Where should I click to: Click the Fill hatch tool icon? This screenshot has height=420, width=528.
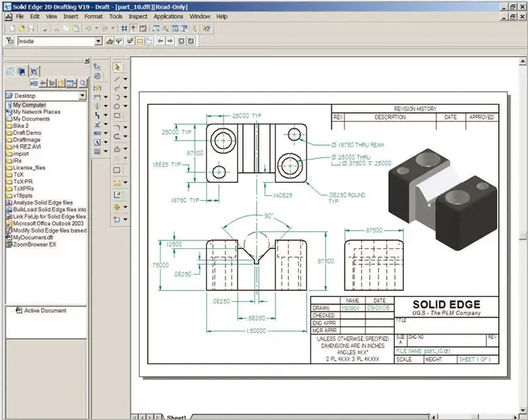[117, 170]
